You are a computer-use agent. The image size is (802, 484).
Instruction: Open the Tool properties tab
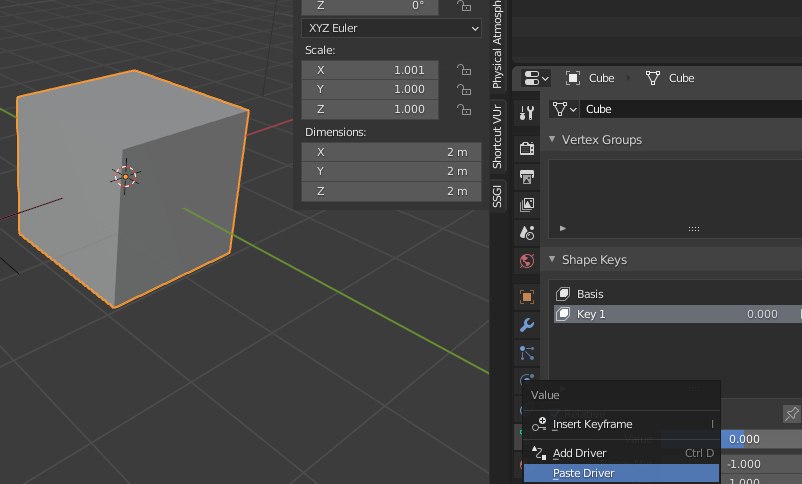tap(526, 113)
